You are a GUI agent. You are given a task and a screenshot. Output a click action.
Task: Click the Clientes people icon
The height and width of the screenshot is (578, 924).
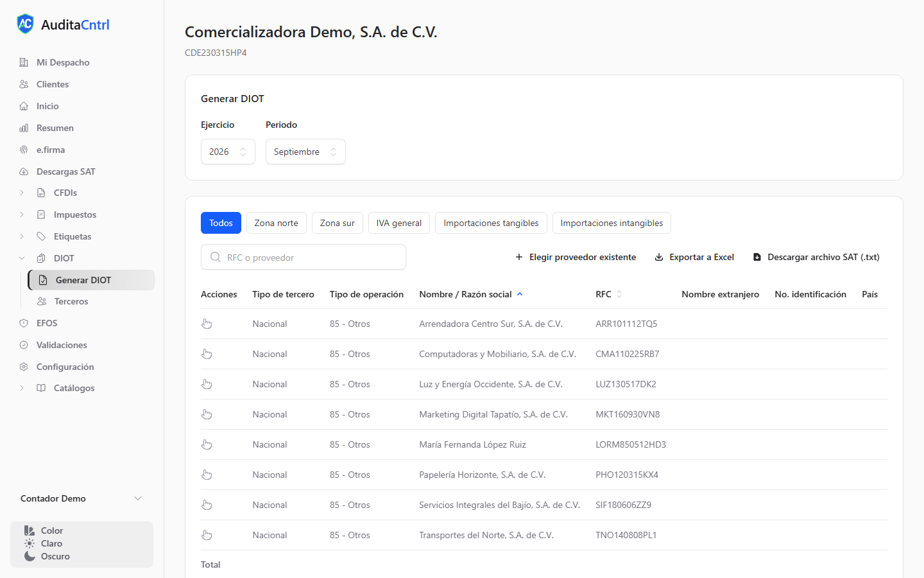(24, 84)
